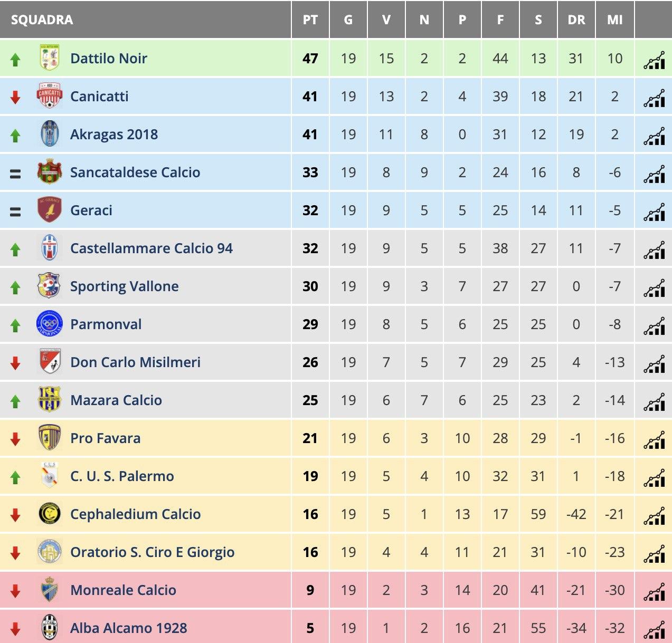This screenshot has width=672, height=643.
Task: Click the MI column header
Action: click(x=614, y=20)
